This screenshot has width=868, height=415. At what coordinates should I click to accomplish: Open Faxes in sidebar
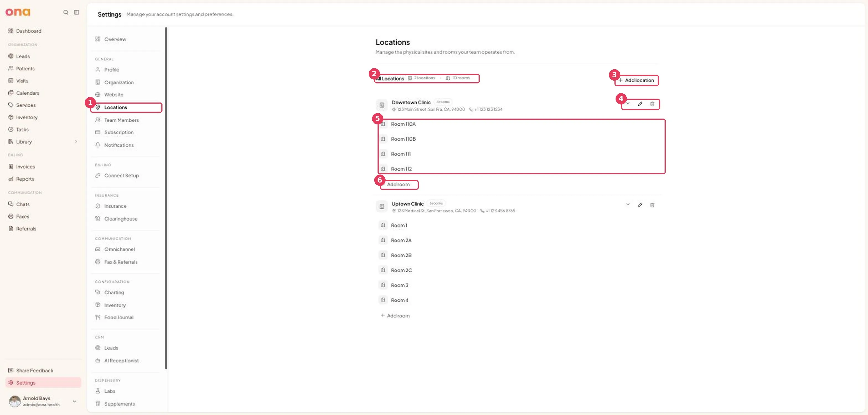tap(43, 216)
